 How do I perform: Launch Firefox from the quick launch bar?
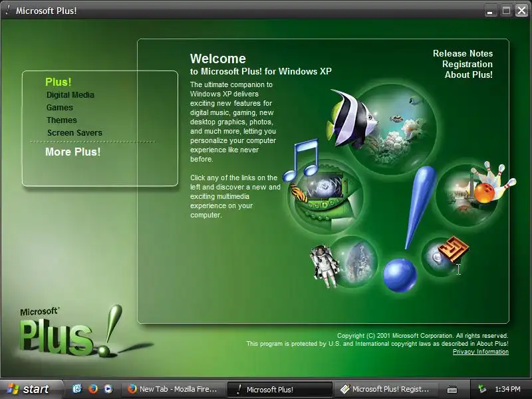tap(92, 389)
